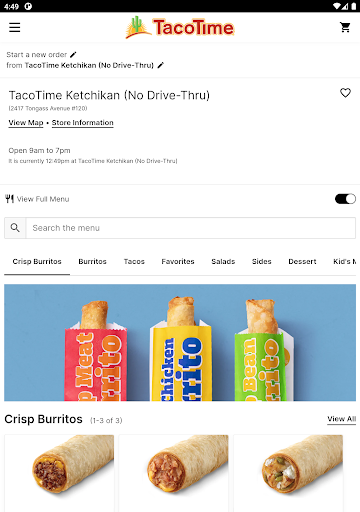Favorite this store with the heart
The image size is (360, 512).
pos(345,93)
